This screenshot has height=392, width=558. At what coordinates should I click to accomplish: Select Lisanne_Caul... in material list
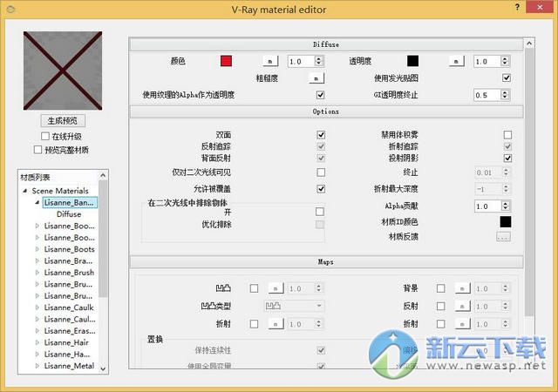[x=70, y=320]
